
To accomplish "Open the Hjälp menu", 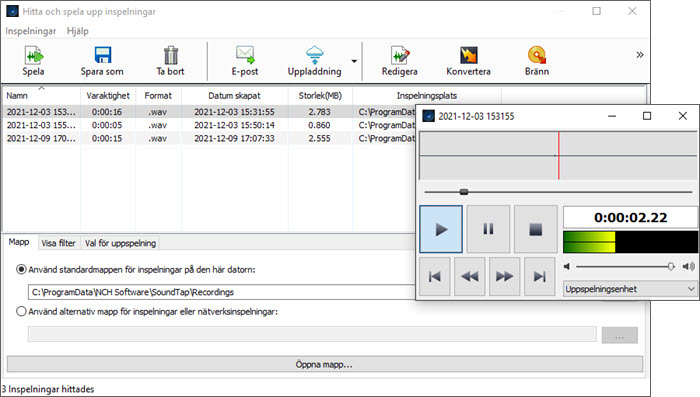I will [x=78, y=31].
